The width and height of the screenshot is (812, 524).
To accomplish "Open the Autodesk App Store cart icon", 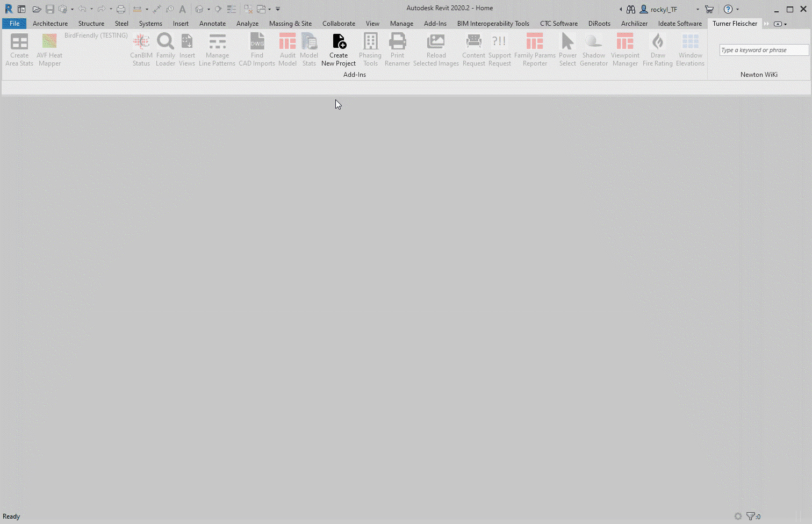I will click(709, 9).
